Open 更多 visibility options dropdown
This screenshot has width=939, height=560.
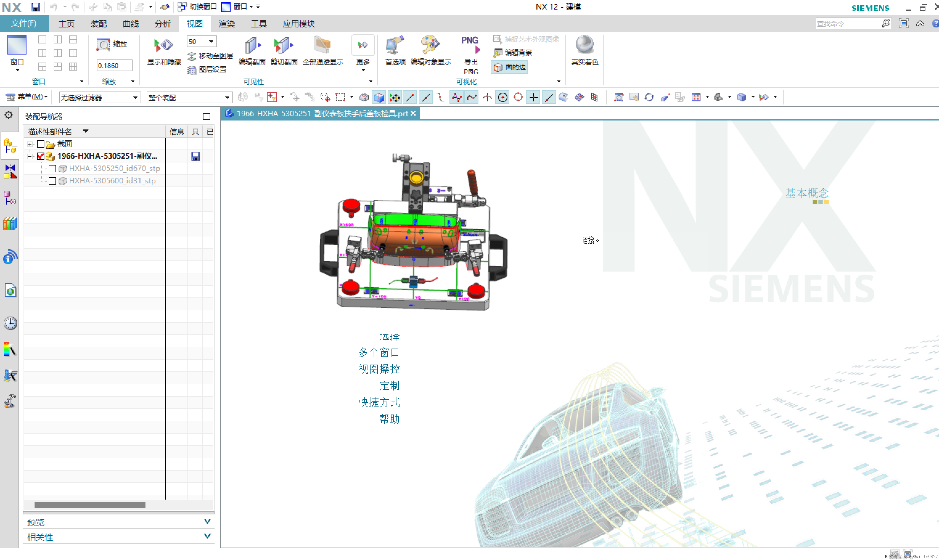coord(363,54)
